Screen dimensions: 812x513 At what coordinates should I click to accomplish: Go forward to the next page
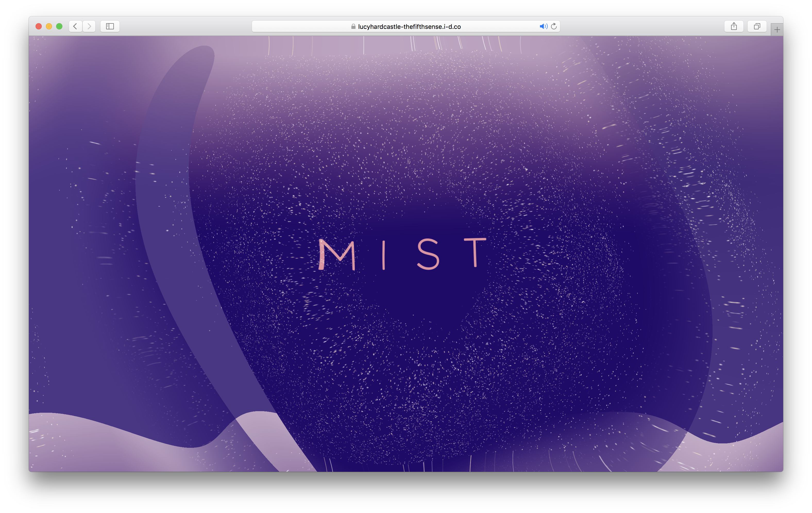[x=89, y=26]
